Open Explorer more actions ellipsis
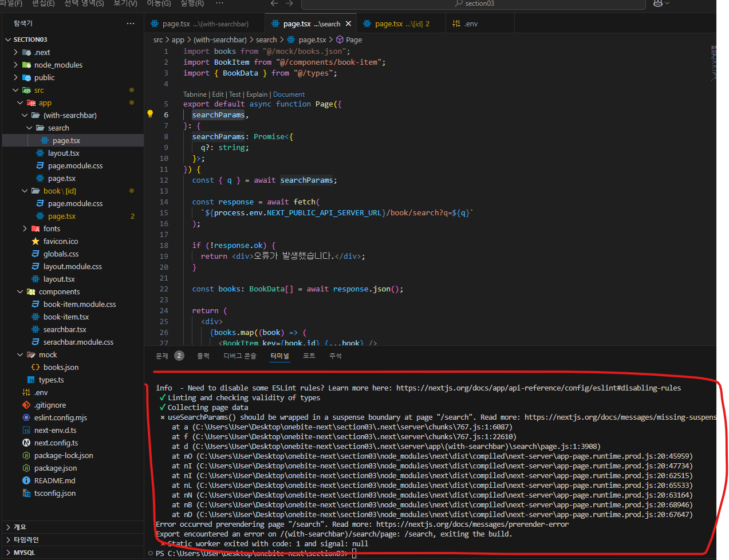The image size is (729, 560). pyautogui.click(x=131, y=23)
